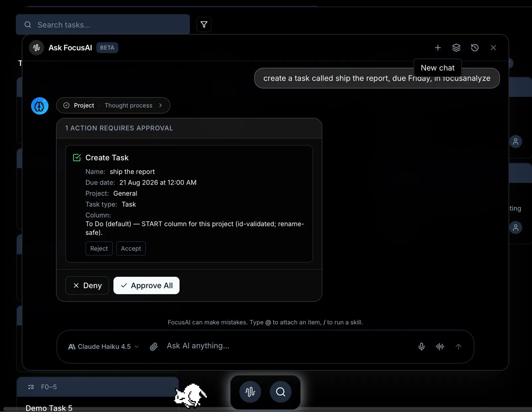Open FocusAI from the bottom dock waveform button
Screen dimensions: 532x412
coord(250,392)
